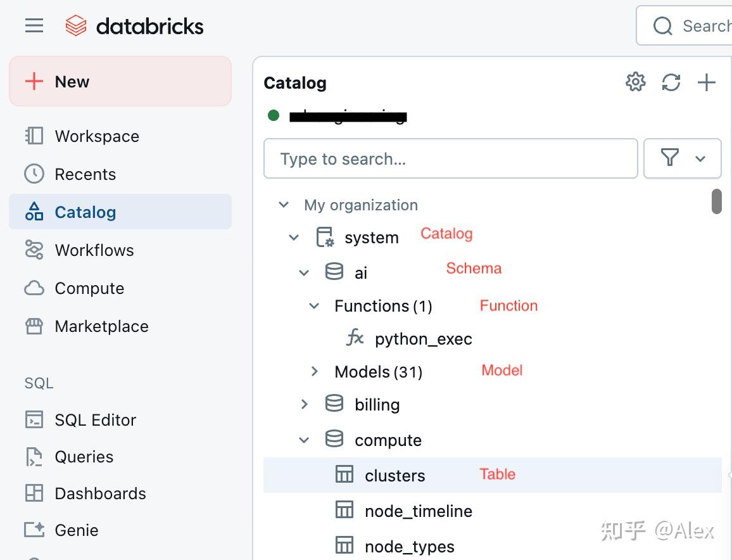Select the clusters table

(x=394, y=475)
